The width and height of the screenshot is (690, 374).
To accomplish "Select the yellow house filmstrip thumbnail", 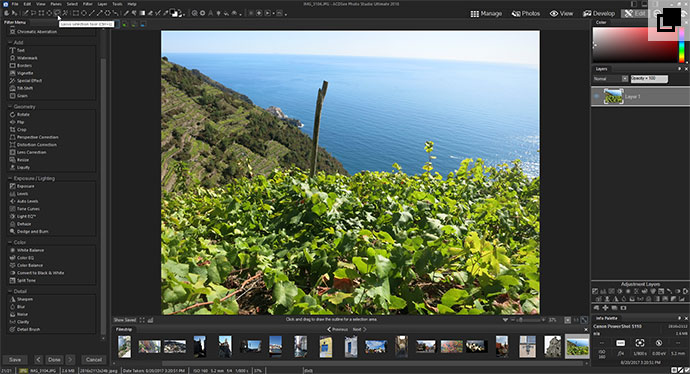I will [326, 347].
